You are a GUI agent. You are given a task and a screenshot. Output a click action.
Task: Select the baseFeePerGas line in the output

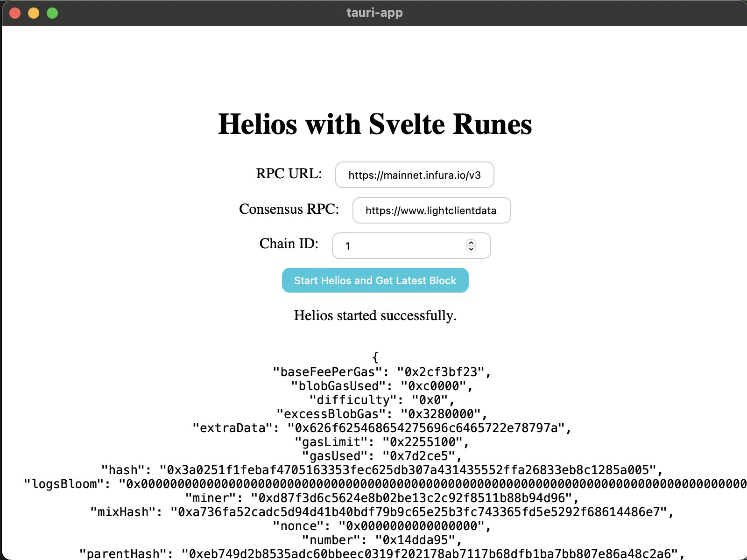pyautogui.click(x=382, y=372)
